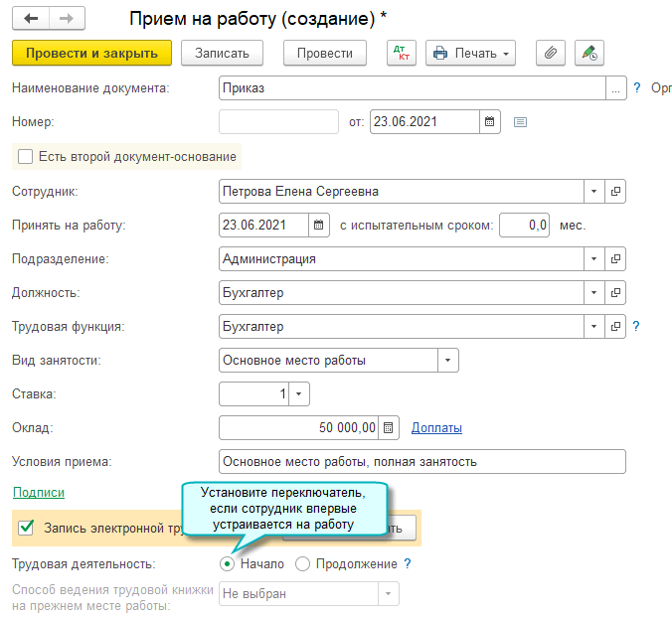Open the Дт/Кт postings icon

(402, 53)
